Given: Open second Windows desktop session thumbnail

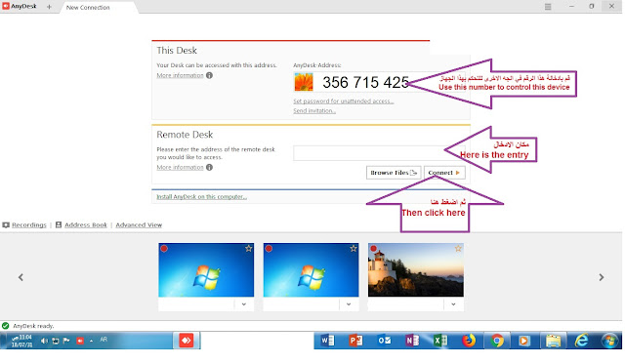Looking at the screenshot, I should click(311, 270).
